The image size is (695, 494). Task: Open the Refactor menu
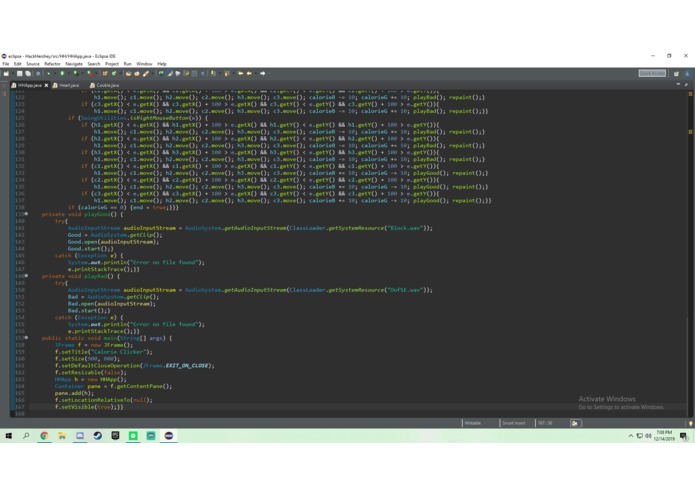coord(52,64)
